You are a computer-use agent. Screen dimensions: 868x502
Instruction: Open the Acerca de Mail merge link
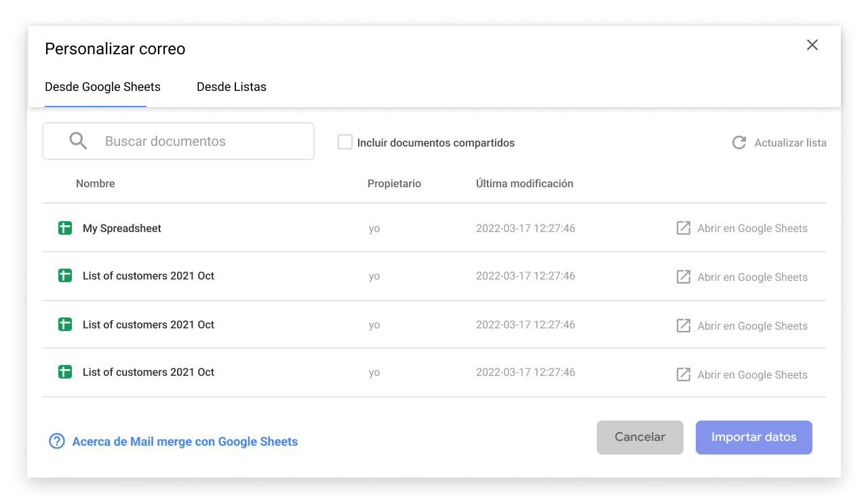pyautogui.click(x=184, y=441)
